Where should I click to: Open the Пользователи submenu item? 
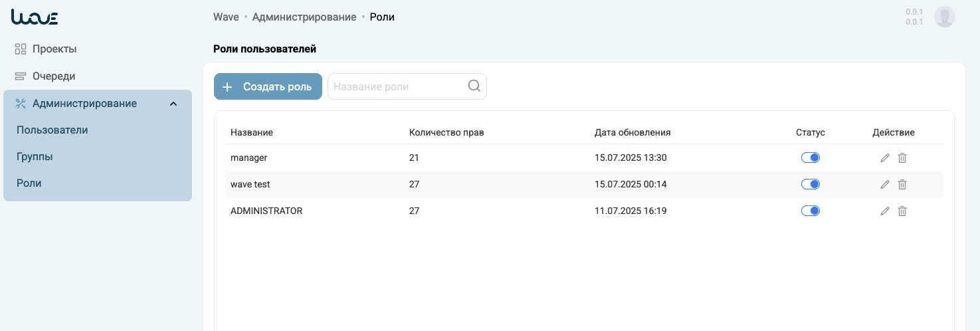coord(52,130)
